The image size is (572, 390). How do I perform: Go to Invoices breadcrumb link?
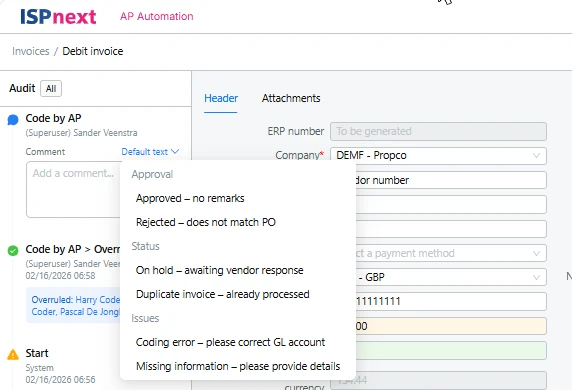[x=31, y=51]
